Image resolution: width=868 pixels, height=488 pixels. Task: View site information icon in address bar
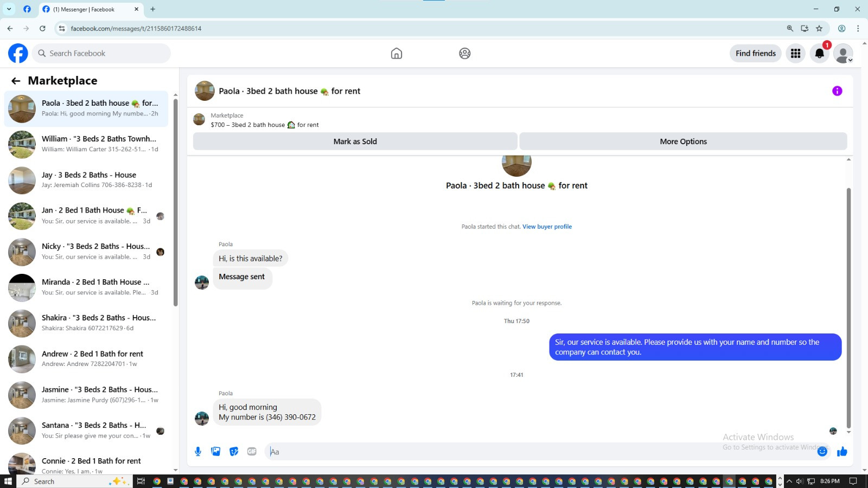click(x=62, y=28)
